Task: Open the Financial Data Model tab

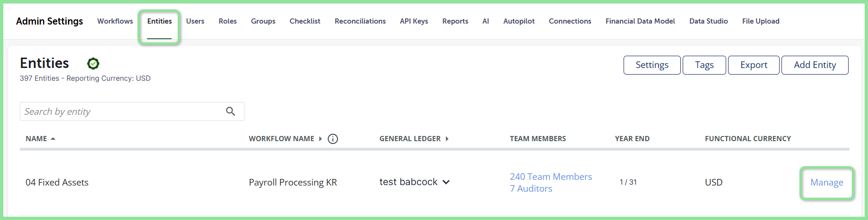Action: (x=640, y=21)
